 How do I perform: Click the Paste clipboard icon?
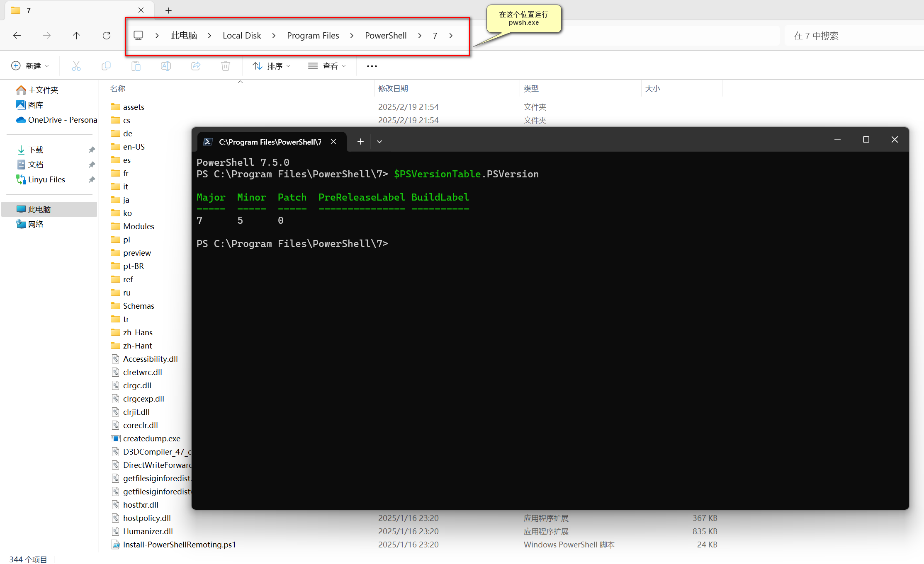(136, 66)
